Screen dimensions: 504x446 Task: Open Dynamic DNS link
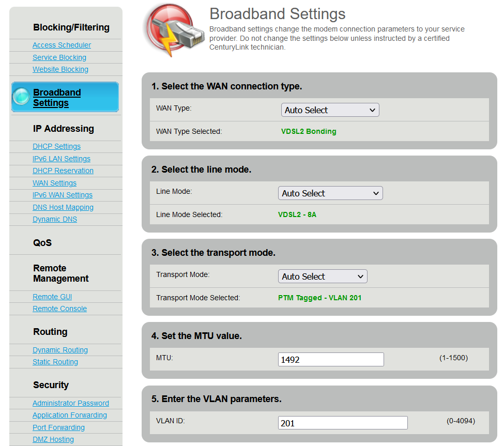(55, 220)
